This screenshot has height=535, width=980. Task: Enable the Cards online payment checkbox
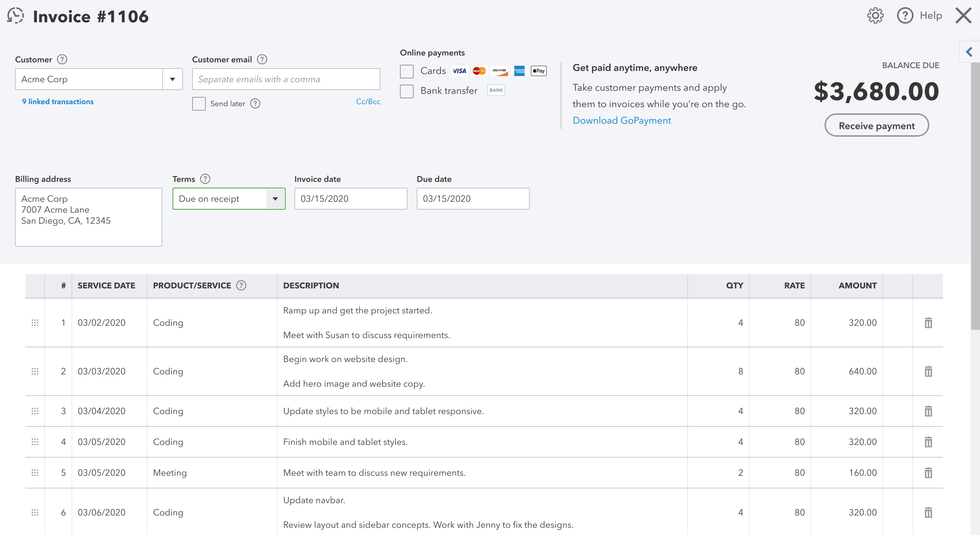click(x=407, y=71)
